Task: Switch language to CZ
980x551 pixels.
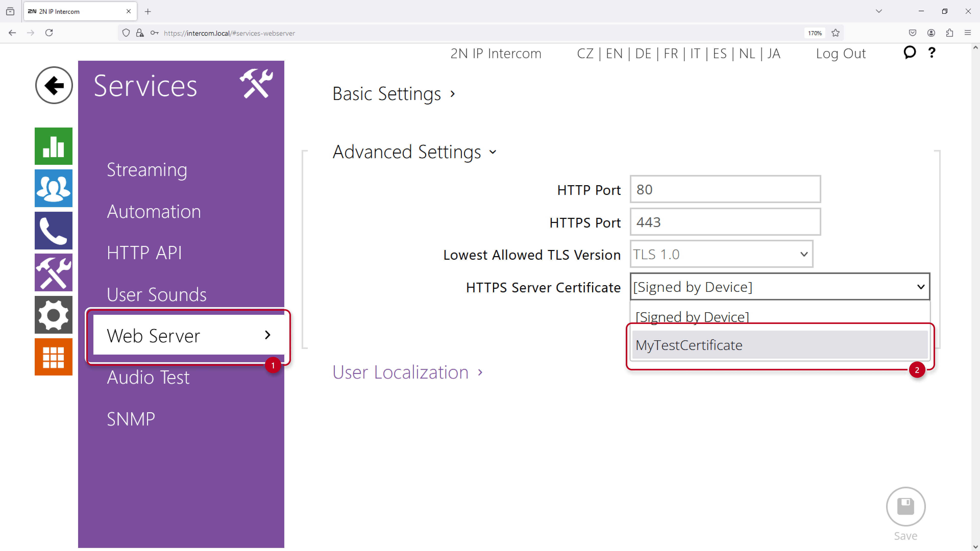Action: click(x=585, y=53)
